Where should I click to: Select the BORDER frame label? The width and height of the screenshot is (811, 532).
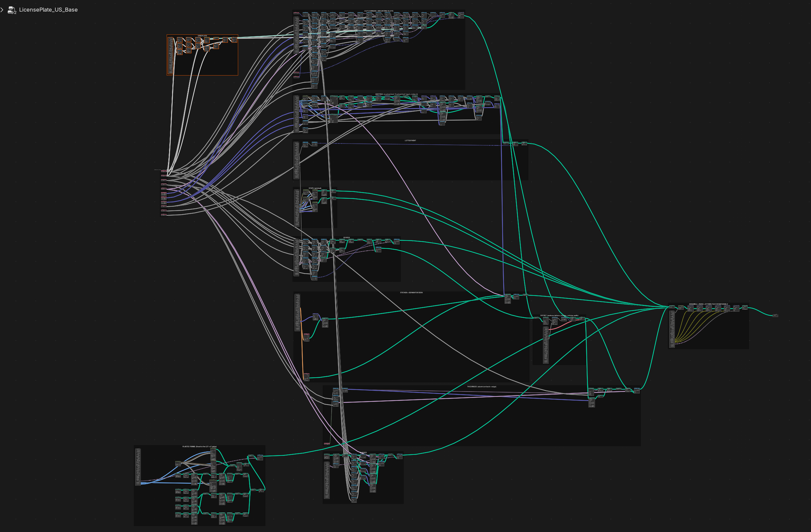347,238
